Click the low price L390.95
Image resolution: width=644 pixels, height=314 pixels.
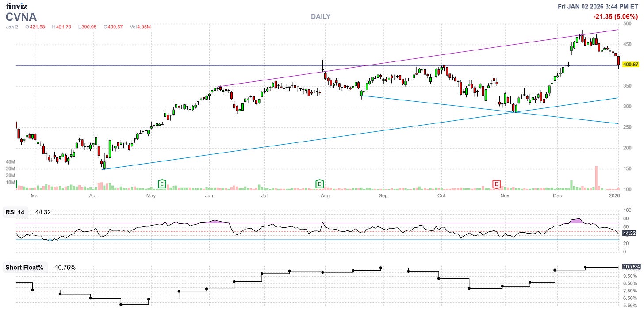88,27
